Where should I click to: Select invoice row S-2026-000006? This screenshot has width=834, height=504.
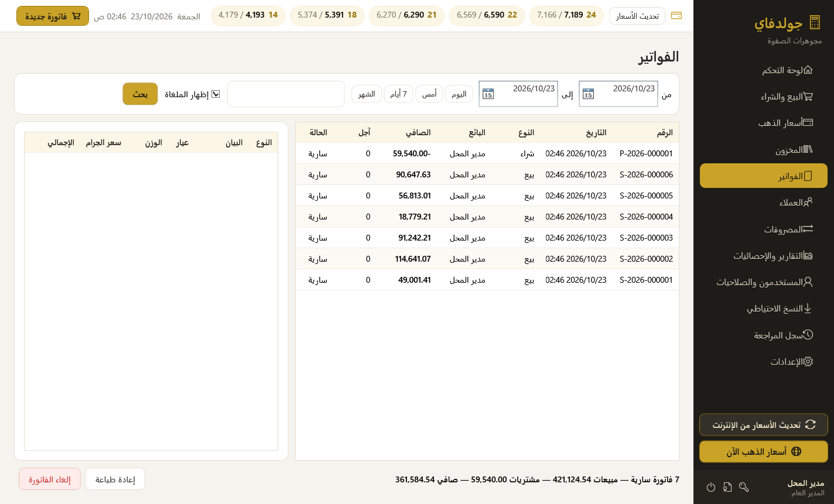(x=487, y=174)
